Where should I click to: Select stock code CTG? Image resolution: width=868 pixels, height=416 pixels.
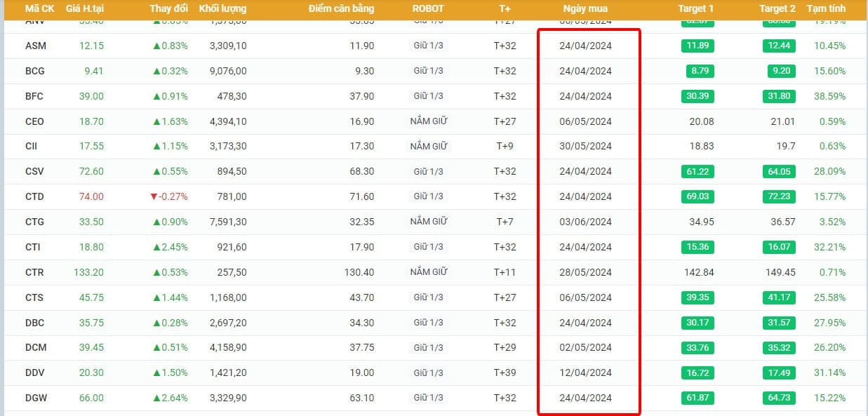[x=34, y=222]
